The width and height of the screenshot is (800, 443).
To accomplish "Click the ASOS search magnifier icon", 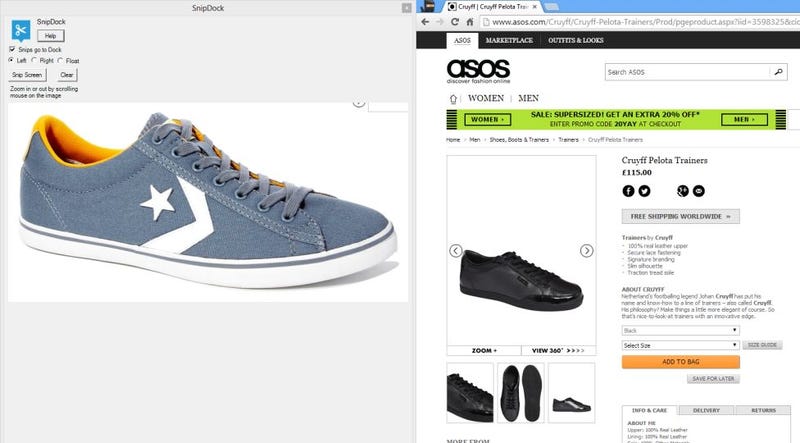I will (x=778, y=72).
